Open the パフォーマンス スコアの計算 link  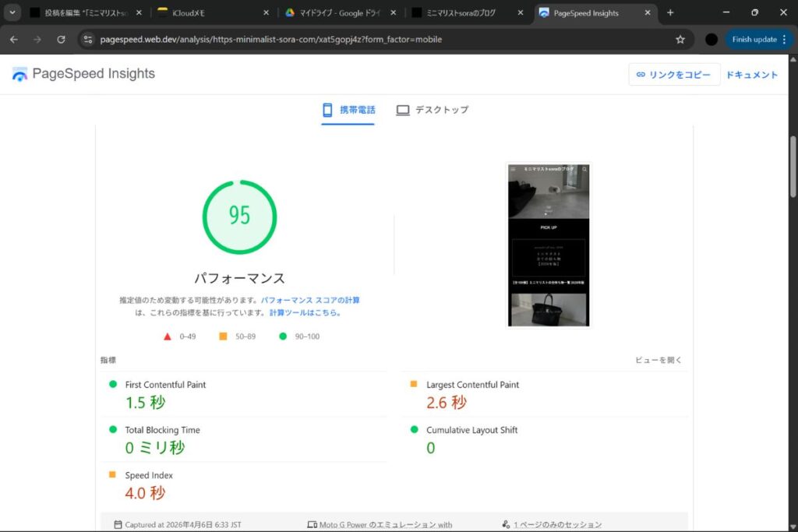[310, 300]
